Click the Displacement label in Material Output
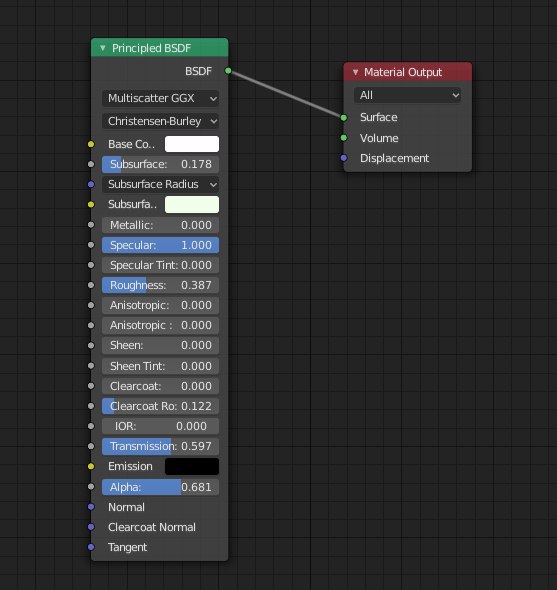Viewport: 557px width, 590px height. click(x=394, y=158)
